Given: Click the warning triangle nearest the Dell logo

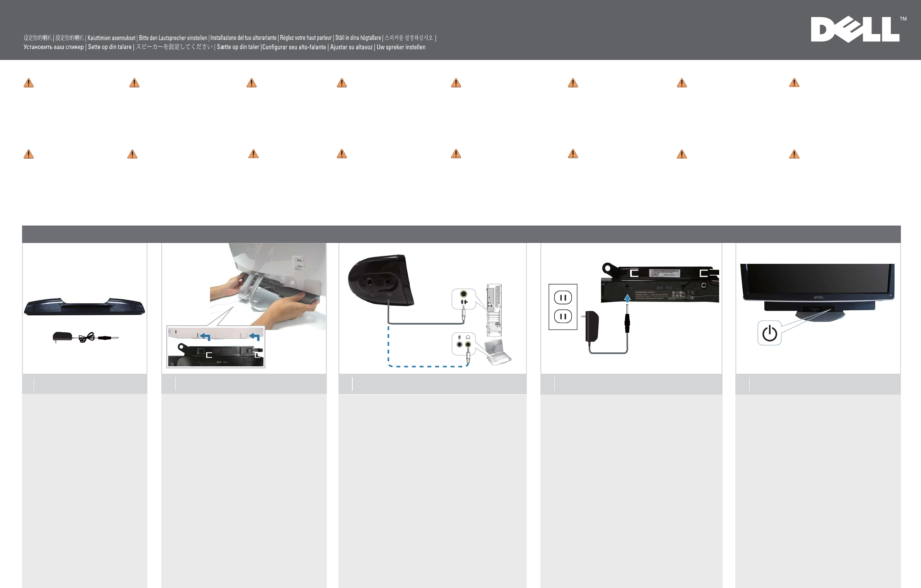Looking at the screenshot, I should 794,83.
